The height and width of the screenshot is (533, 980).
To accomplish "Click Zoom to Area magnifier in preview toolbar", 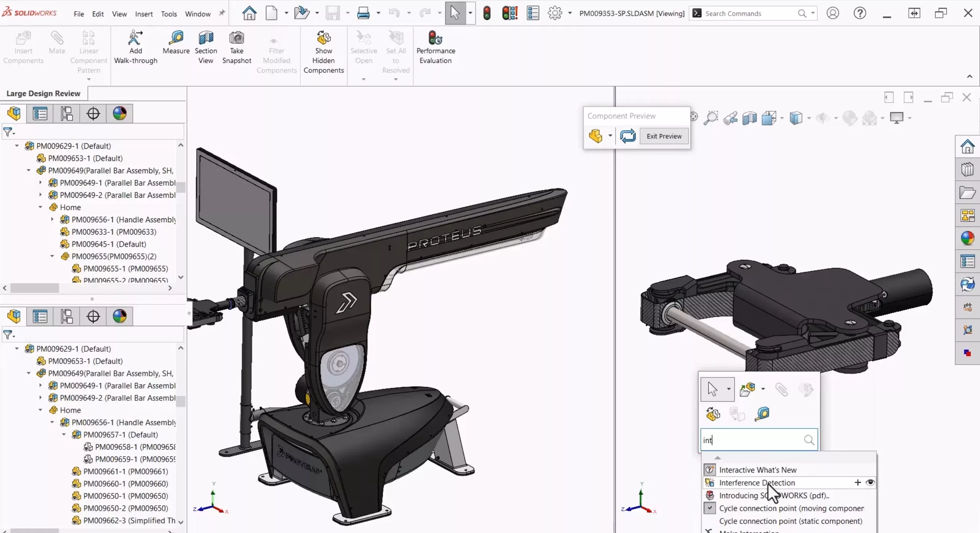I will pos(711,118).
